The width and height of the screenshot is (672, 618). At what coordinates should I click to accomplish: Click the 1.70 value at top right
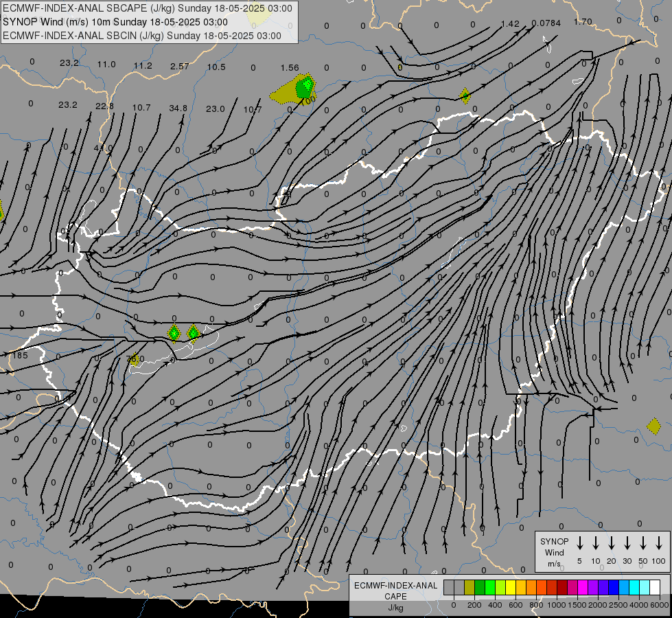click(583, 21)
